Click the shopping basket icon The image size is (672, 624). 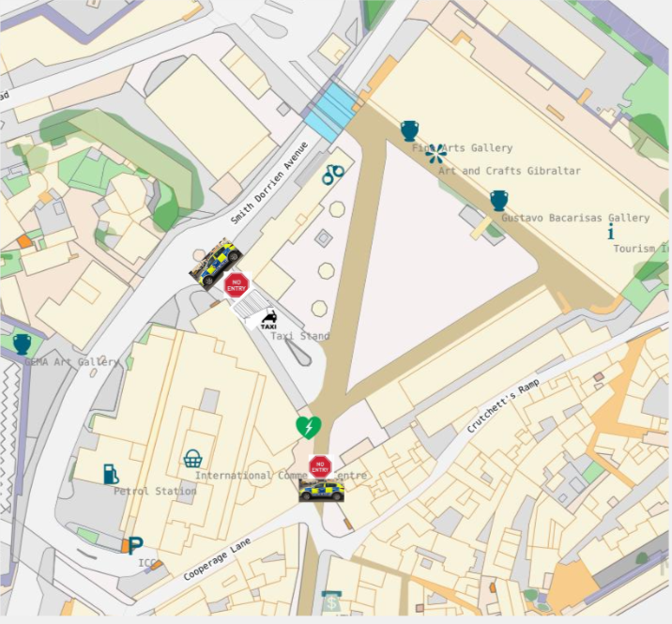coord(192,459)
